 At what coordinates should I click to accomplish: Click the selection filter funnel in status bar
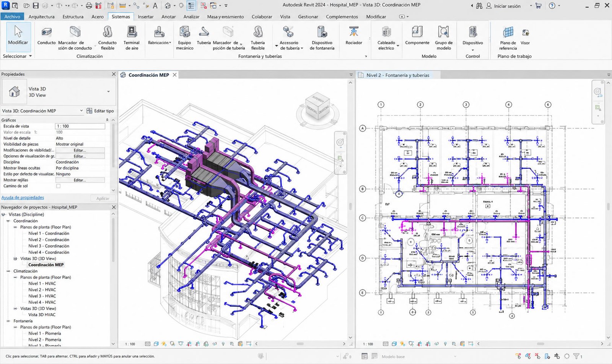pos(576,356)
